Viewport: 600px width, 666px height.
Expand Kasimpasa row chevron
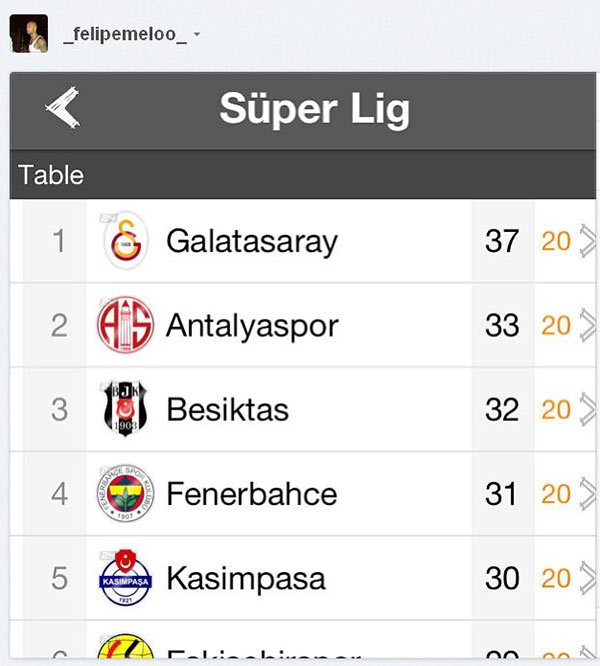coord(587,578)
